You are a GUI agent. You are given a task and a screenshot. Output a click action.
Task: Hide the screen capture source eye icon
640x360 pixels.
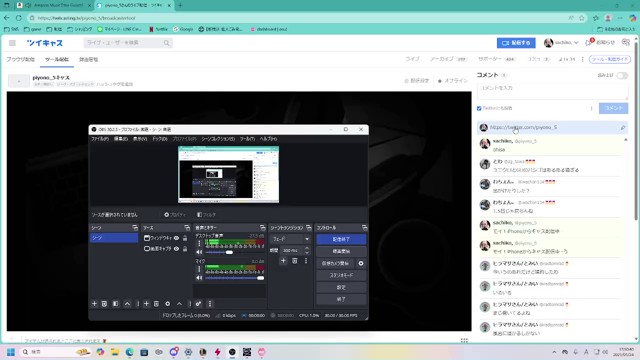coord(176,249)
